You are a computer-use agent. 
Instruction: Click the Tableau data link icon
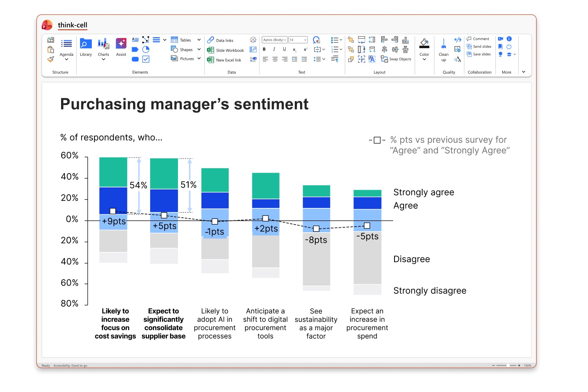pos(253,40)
